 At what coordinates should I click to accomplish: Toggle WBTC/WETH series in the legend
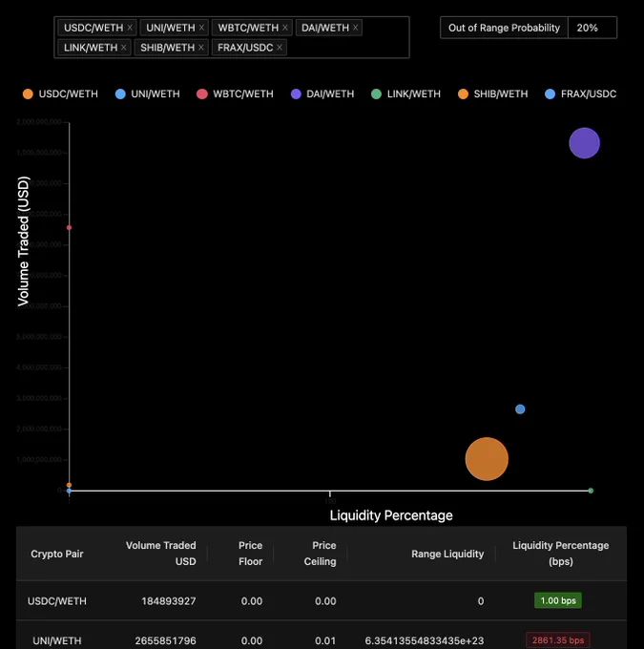tap(235, 94)
